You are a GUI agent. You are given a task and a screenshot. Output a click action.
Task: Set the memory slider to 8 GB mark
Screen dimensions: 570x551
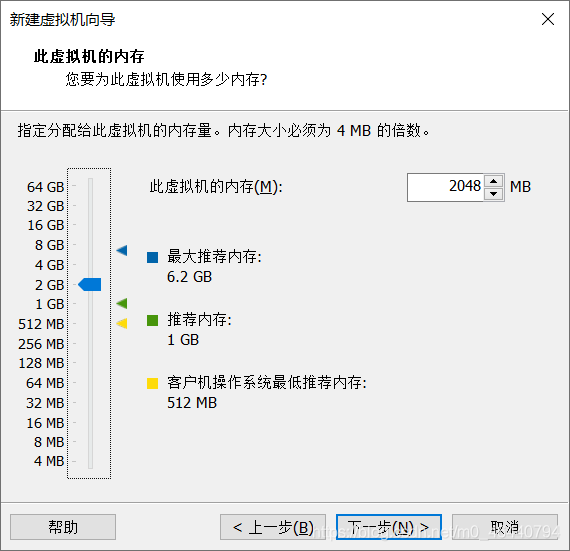tap(91, 245)
